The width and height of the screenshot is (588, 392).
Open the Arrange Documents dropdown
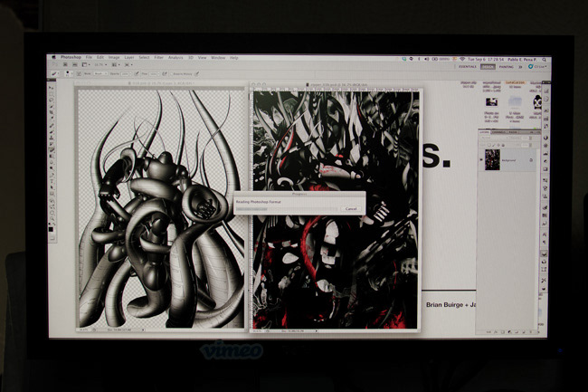(x=116, y=65)
